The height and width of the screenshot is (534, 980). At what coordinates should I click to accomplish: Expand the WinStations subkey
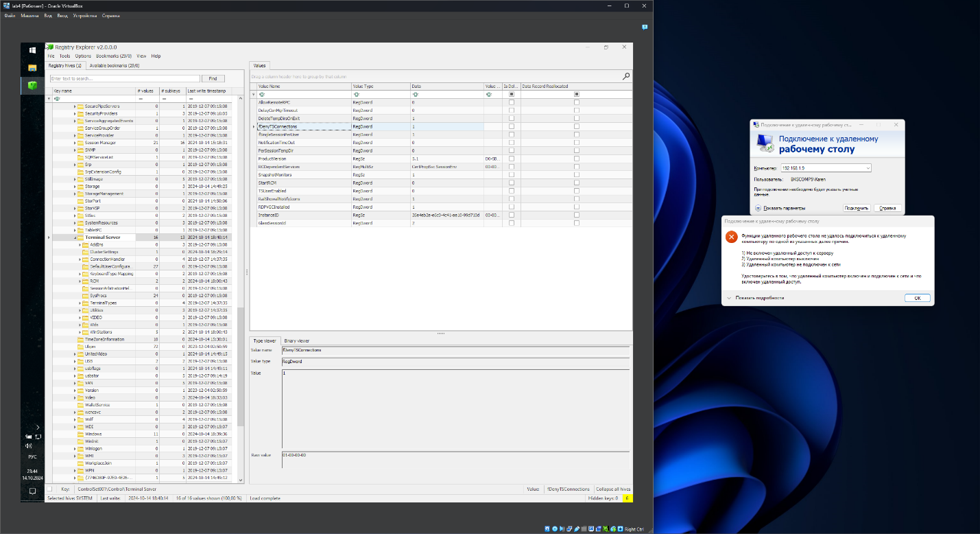79,332
